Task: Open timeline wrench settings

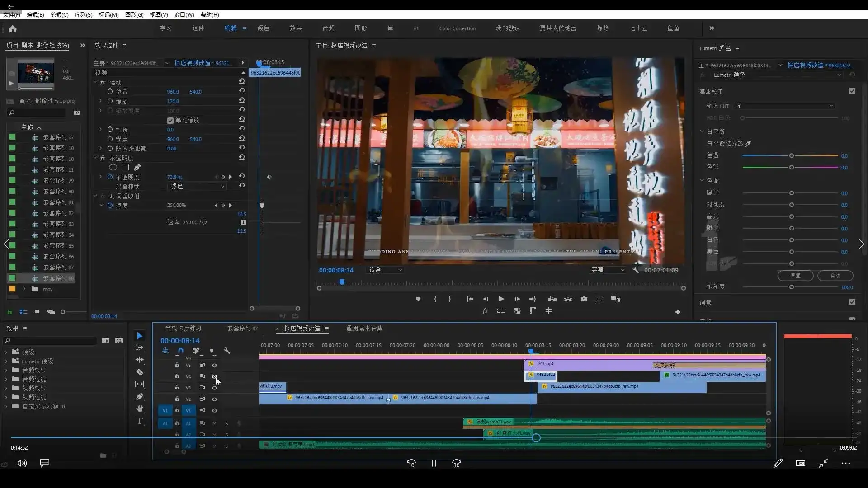Action: (x=227, y=351)
